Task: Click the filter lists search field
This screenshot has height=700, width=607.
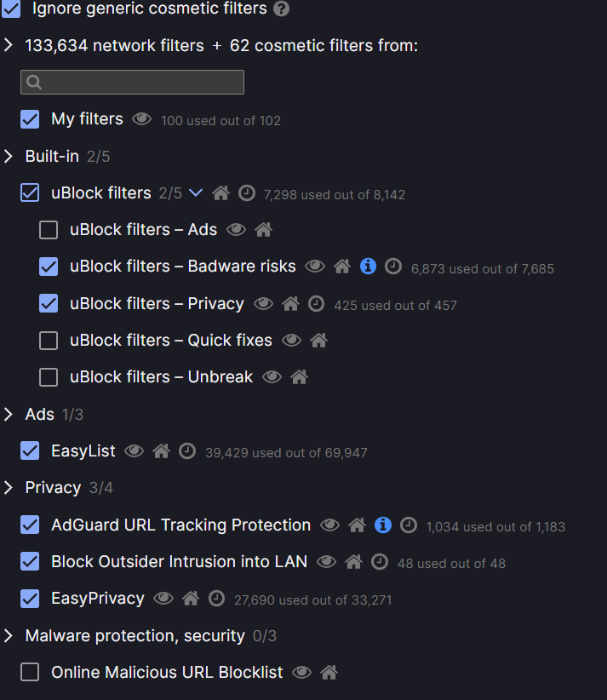Action: tap(132, 83)
